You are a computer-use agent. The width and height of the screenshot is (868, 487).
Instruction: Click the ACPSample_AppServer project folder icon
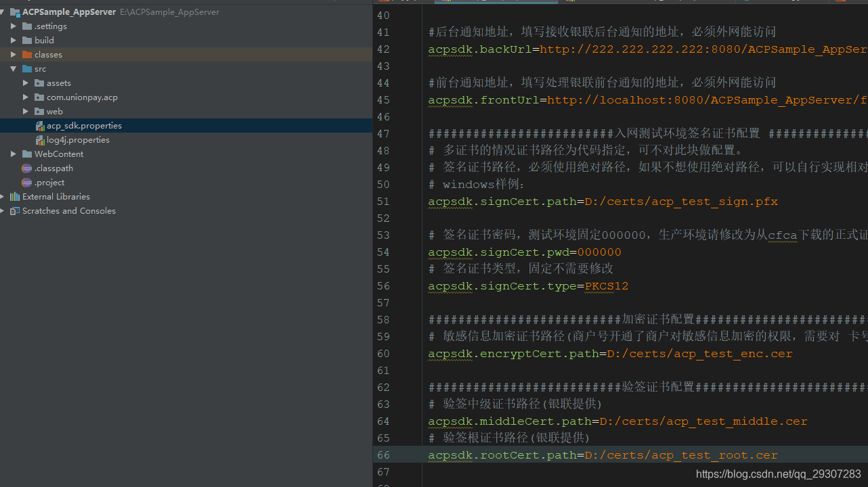[x=15, y=12]
